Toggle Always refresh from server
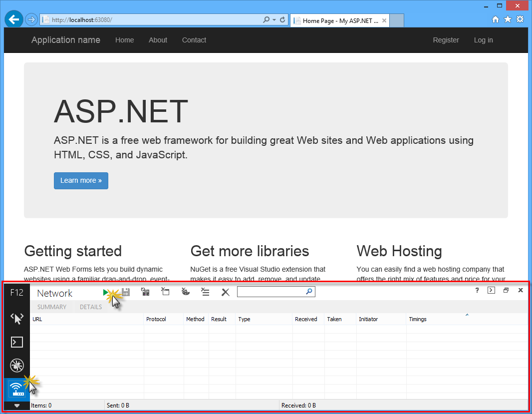Image resolution: width=532 pixels, height=414 pixels. [145, 292]
